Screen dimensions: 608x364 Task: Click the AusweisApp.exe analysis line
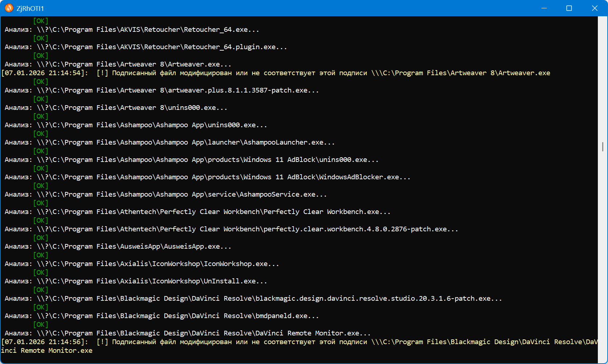[x=118, y=247]
